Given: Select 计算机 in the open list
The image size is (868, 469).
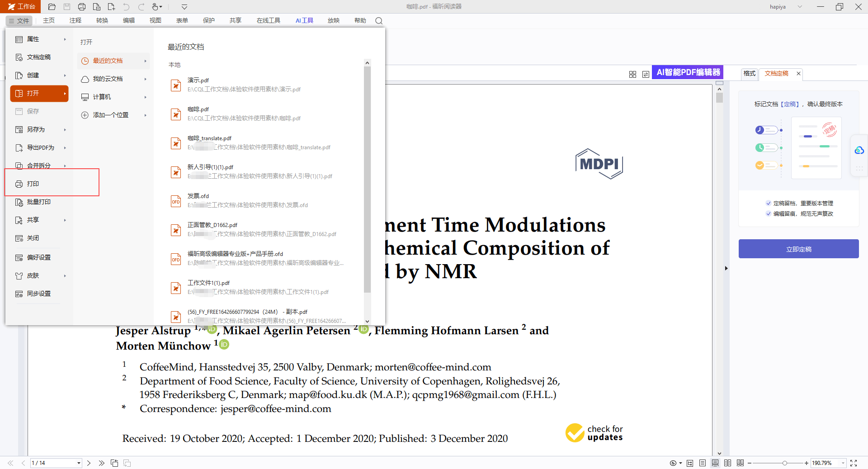Looking at the screenshot, I should pos(113,97).
